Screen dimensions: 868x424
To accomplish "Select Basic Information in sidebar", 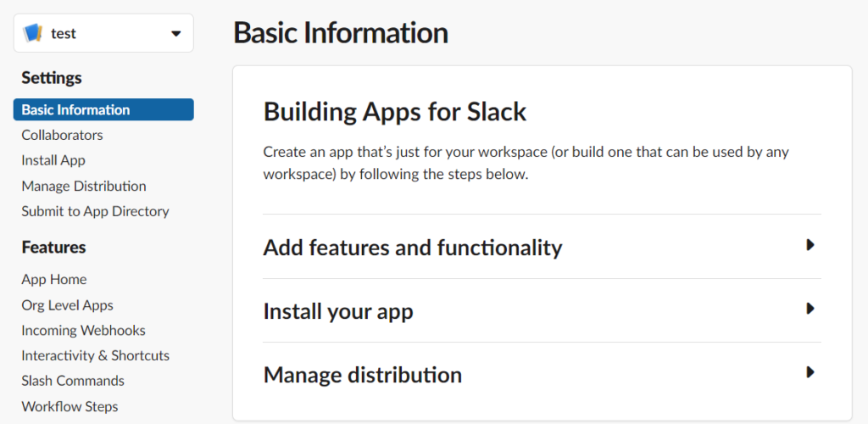I will (x=75, y=109).
